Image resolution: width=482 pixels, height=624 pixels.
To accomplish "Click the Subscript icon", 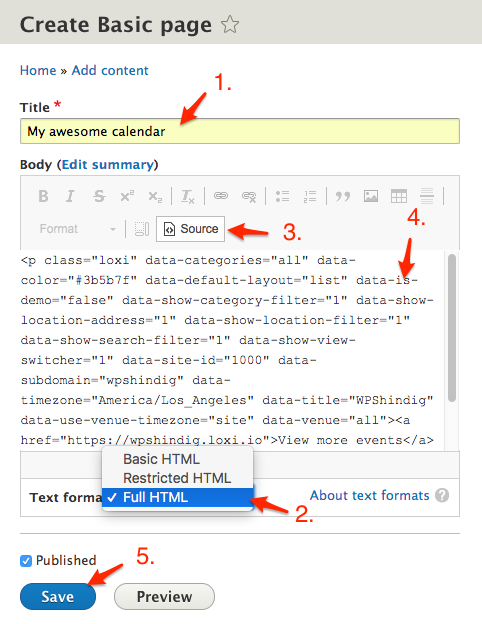I will 155,196.
